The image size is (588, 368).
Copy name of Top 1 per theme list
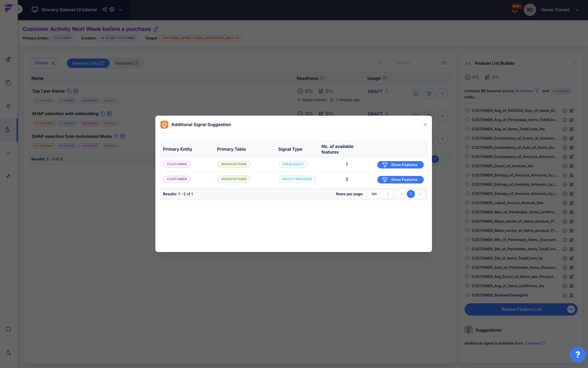tap(69, 91)
